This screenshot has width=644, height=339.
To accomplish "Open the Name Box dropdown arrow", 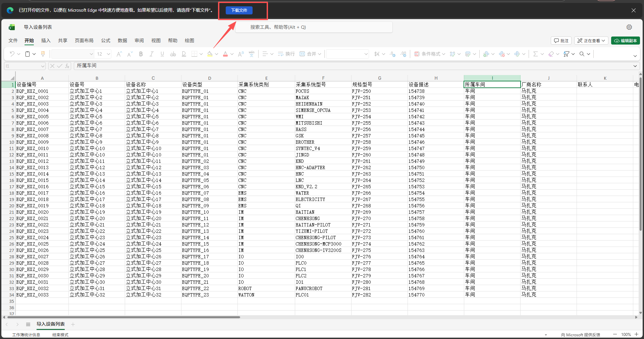I will point(42,66).
